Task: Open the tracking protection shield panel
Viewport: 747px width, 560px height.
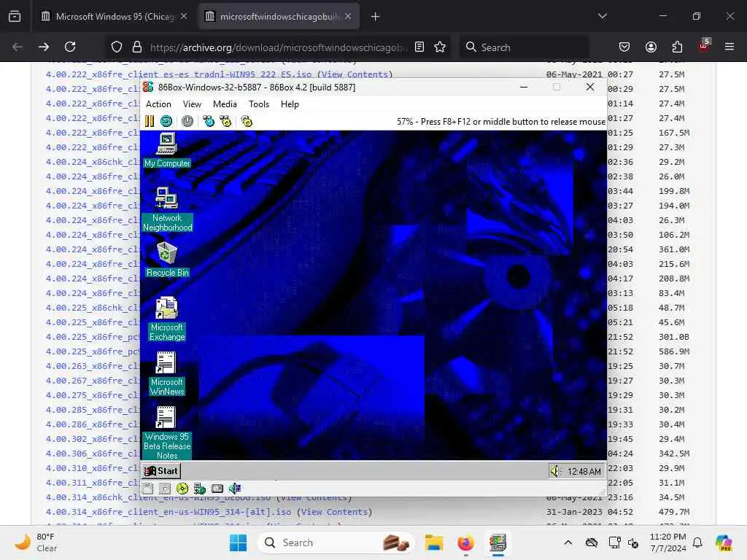Action: click(x=116, y=47)
